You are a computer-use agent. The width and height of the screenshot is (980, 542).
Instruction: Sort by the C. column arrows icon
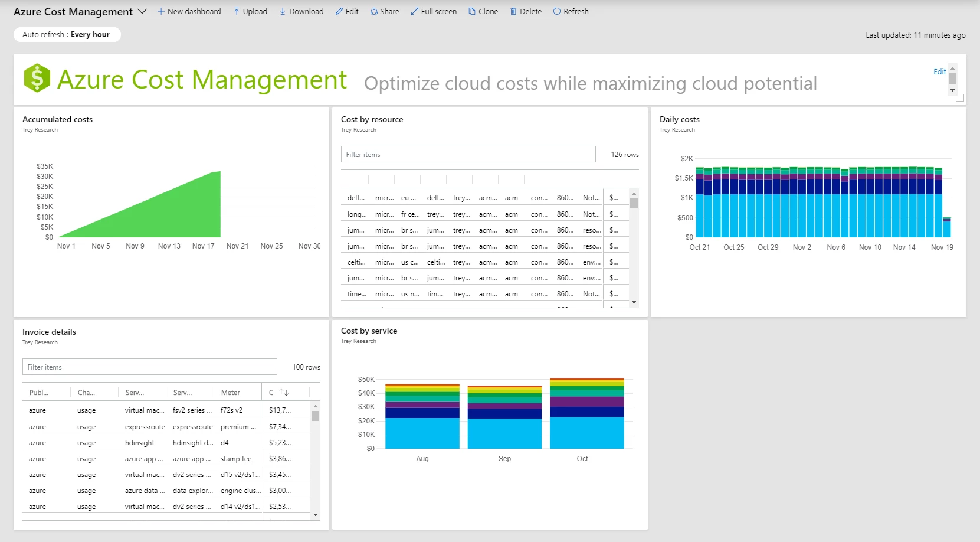[x=284, y=392]
